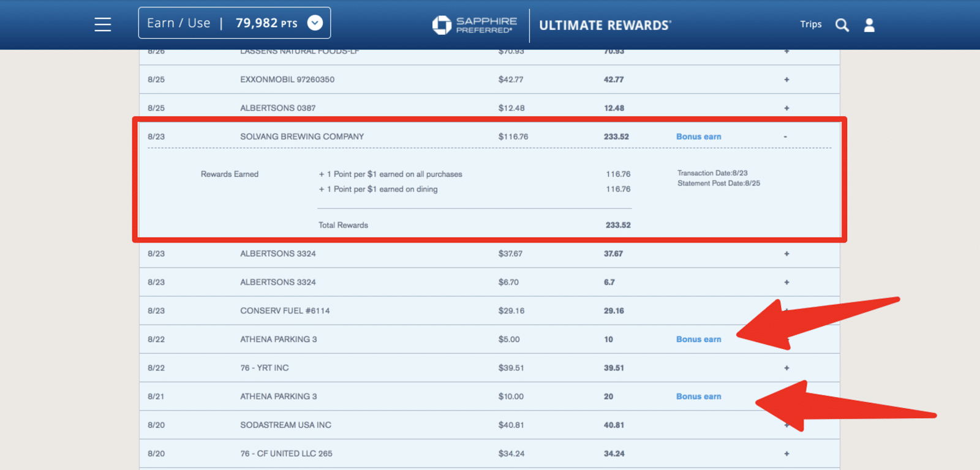Expand the 76 - YRT INC row
980x470 pixels.
(x=786, y=368)
